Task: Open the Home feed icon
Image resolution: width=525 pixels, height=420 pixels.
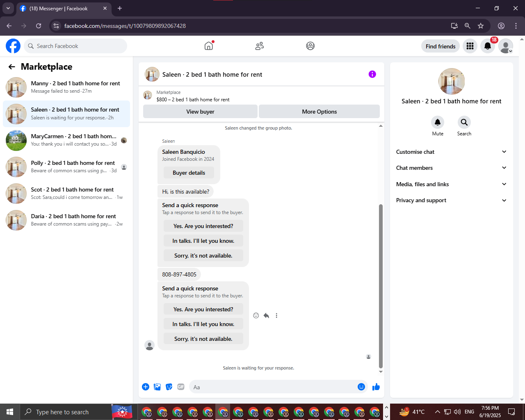Action: click(x=209, y=46)
